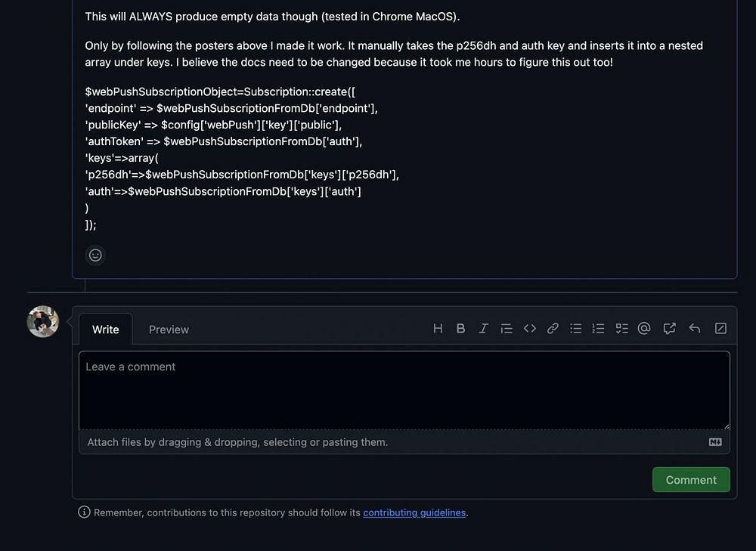The width and height of the screenshot is (756, 551).
Task: Insert an unordered bullet list
Action: click(576, 329)
